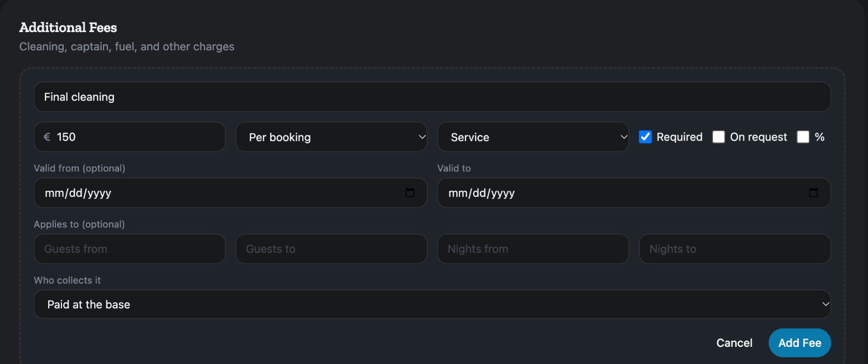Enable the On request checkbox
Screen dimensions: 868x364
pos(719,137)
